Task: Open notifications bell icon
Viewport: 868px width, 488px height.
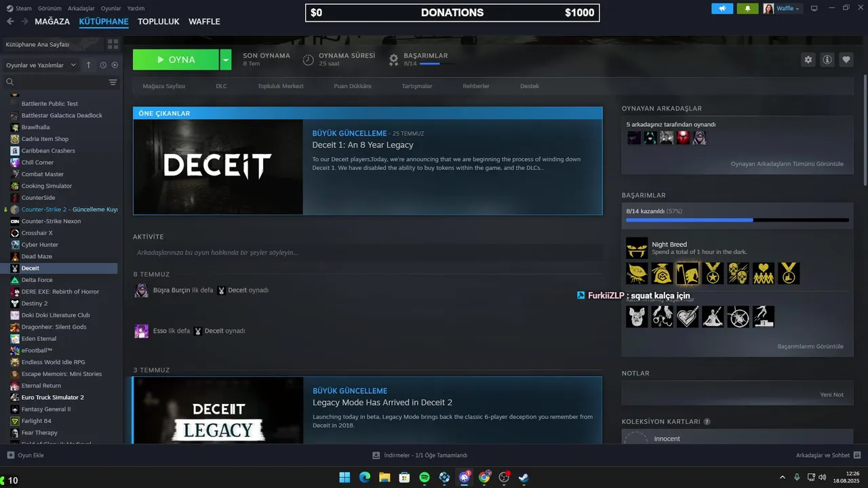Action: [748, 8]
